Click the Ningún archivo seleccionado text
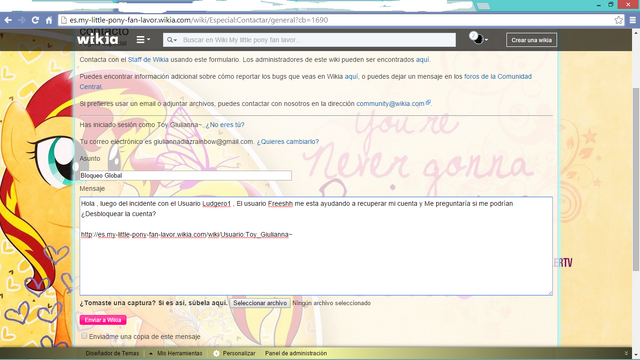Screen dimensions: 640x360 tap(331, 303)
